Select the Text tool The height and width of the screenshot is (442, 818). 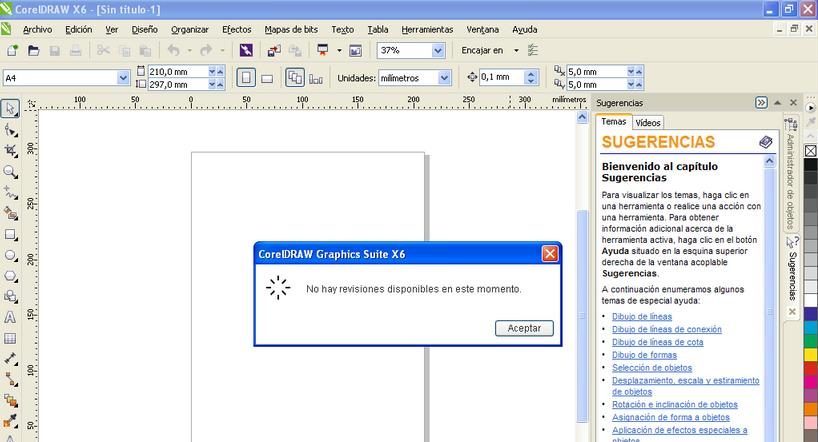point(10,317)
